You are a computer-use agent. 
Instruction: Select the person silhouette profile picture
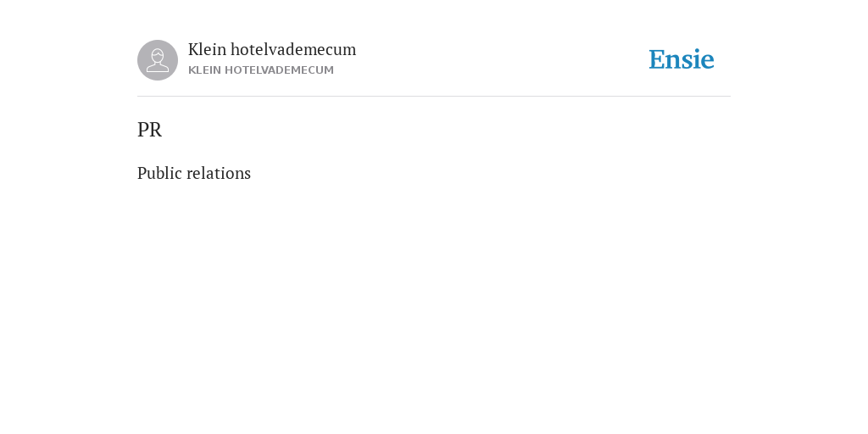point(158,60)
